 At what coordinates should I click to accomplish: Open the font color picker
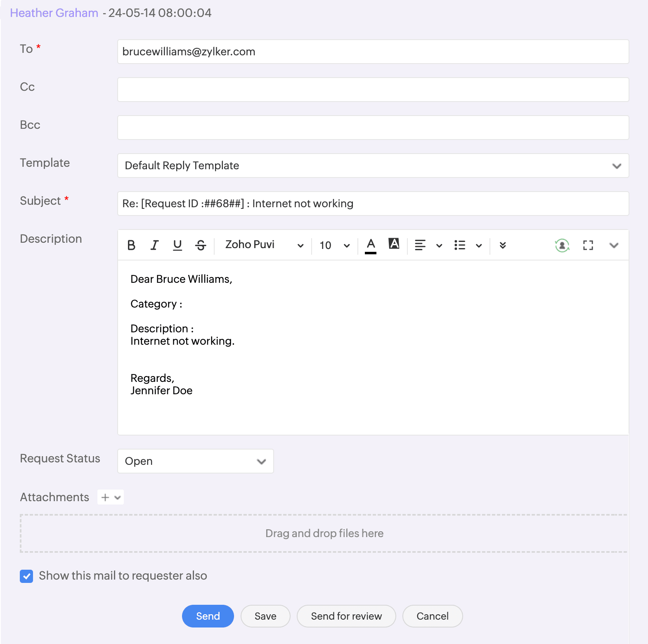371,245
